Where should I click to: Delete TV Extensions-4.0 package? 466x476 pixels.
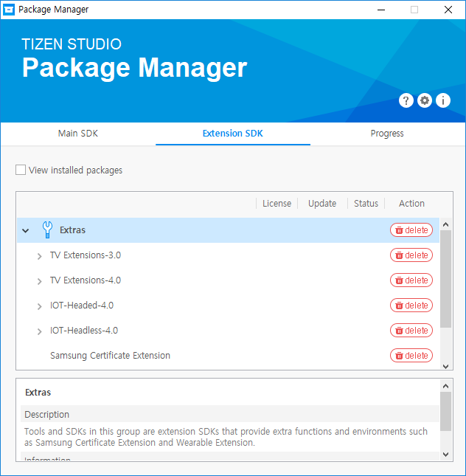point(411,280)
